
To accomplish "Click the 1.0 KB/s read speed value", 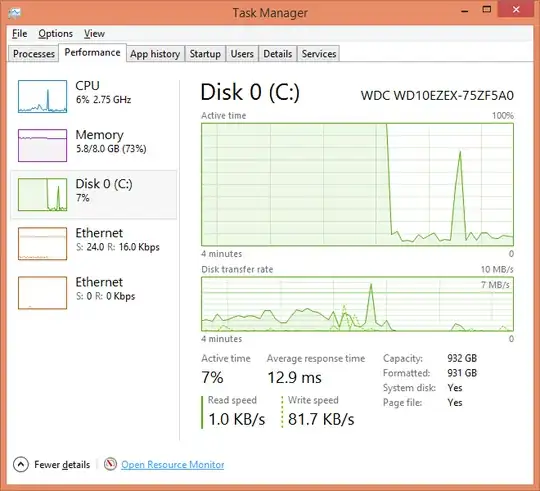I will click(x=237, y=419).
